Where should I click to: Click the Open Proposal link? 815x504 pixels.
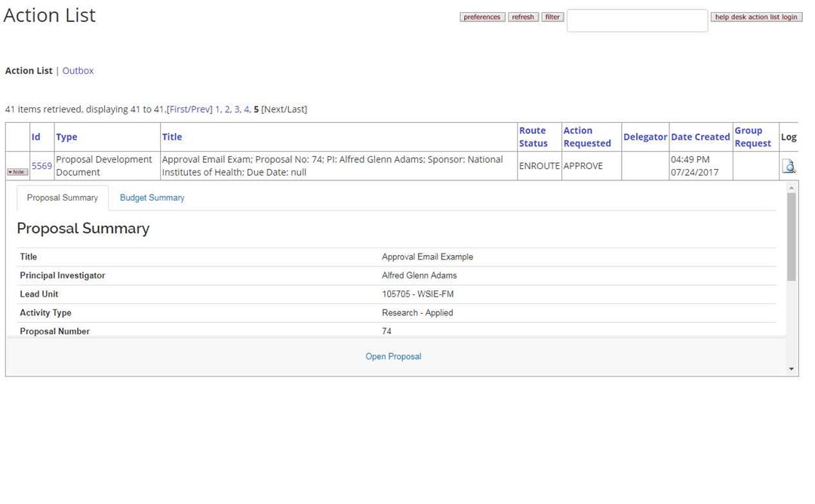(x=393, y=356)
